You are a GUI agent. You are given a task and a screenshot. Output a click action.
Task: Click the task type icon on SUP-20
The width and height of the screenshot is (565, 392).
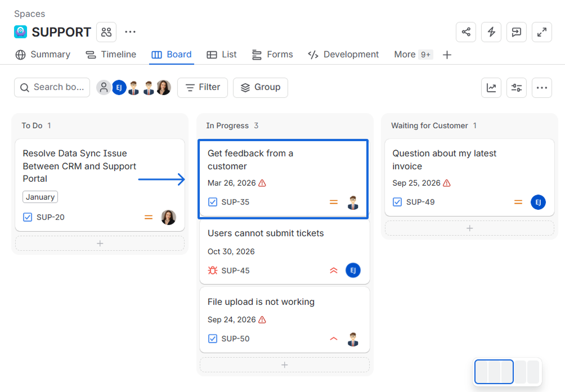pos(28,217)
